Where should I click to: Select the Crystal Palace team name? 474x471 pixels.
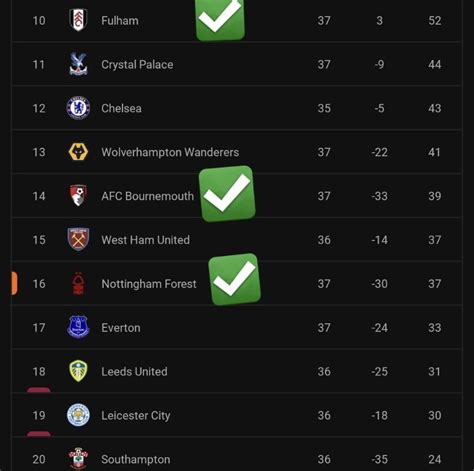pyautogui.click(x=137, y=65)
